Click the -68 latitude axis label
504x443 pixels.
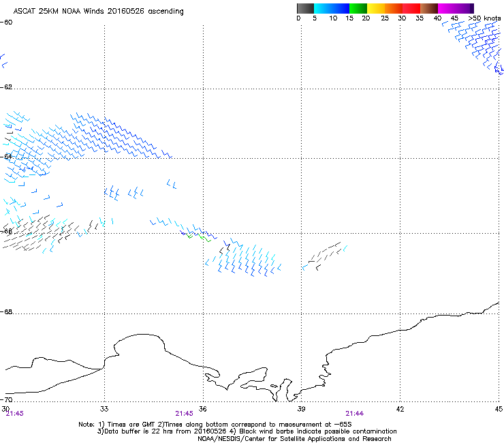(6, 312)
